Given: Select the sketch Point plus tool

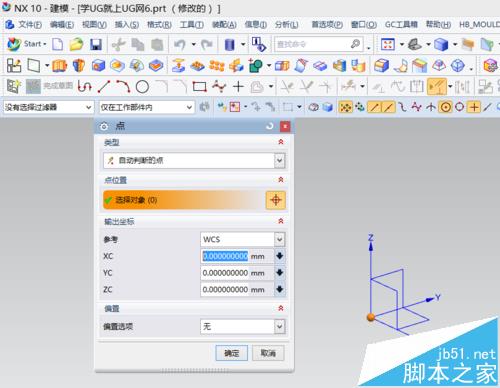Looking at the screenshot, I should [x=238, y=87].
